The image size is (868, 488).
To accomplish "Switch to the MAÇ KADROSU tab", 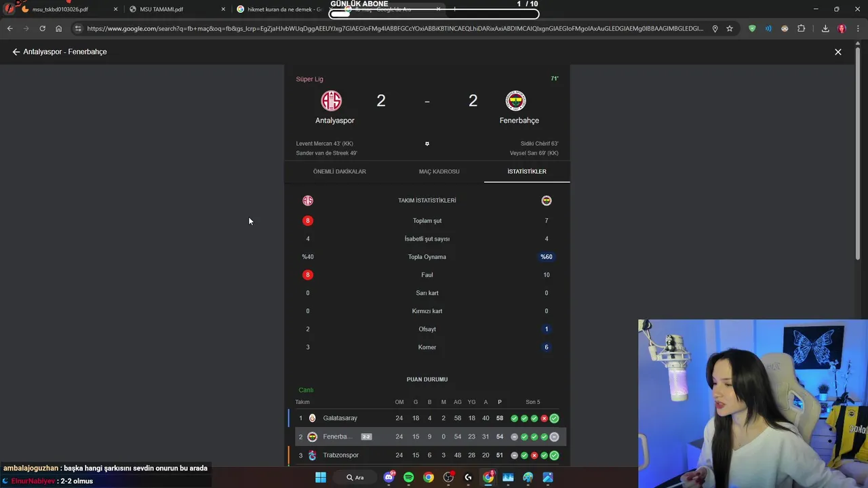I will pos(439,171).
